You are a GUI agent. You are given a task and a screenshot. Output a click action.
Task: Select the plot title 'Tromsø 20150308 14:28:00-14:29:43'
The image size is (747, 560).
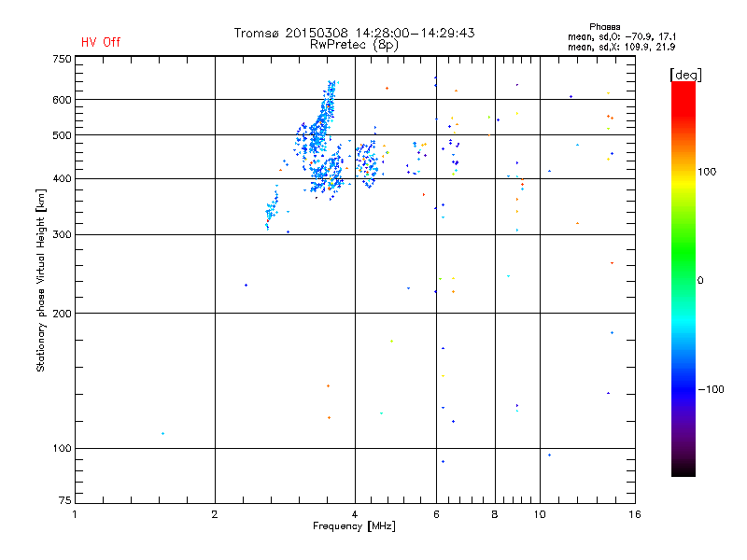[x=354, y=33]
